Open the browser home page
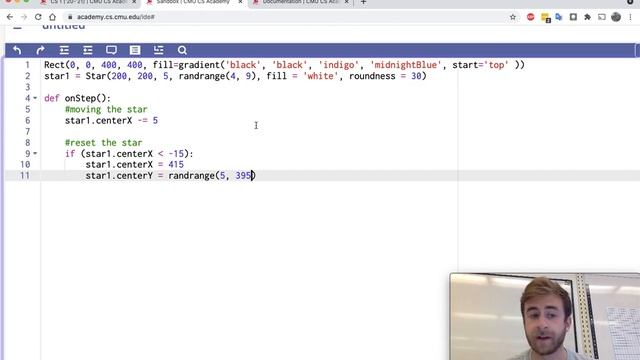The height and width of the screenshot is (360, 640). pyautogui.click(x=52, y=17)
